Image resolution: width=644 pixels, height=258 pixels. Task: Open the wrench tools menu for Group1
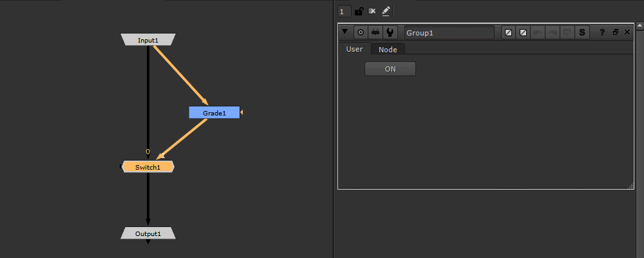390,32
